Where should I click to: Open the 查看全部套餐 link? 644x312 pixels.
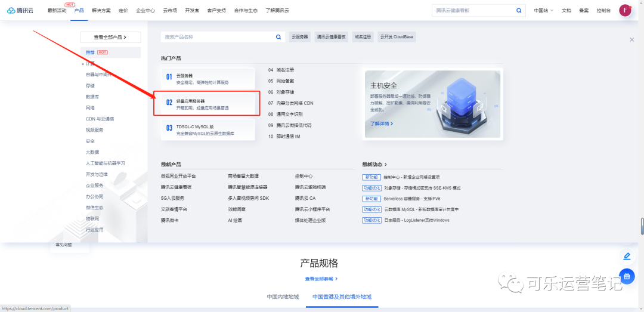[x=321, y=279]
